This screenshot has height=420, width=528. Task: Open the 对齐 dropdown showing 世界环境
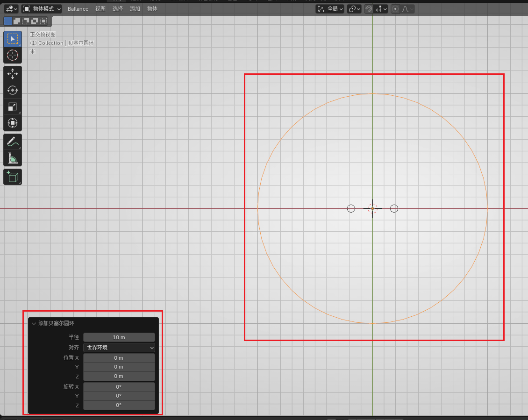pos(119,347)
